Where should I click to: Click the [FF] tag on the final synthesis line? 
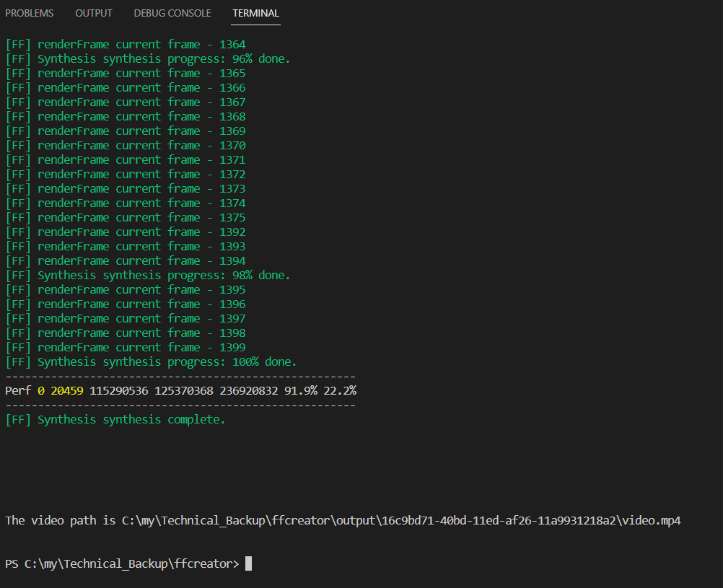point(17,418)
